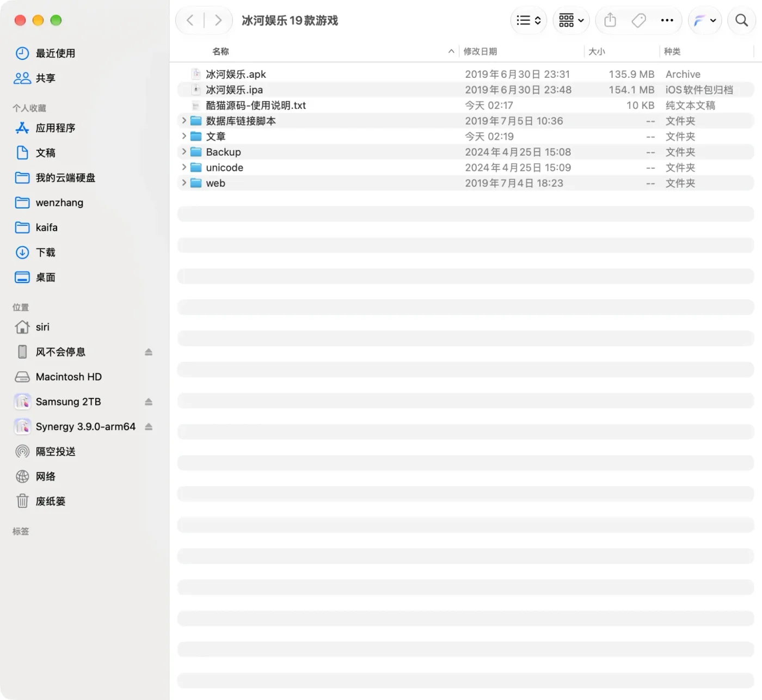Expand the 数据库链接脚本 folder
The image size is (762, 700).
coord(184,121)
